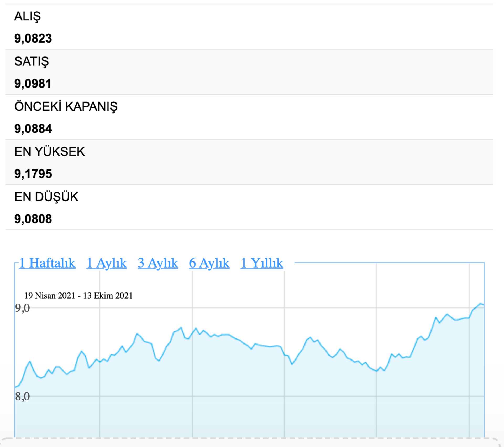
Task: Select the SATIŞ value 9,0981
Action: pos(33,84)
